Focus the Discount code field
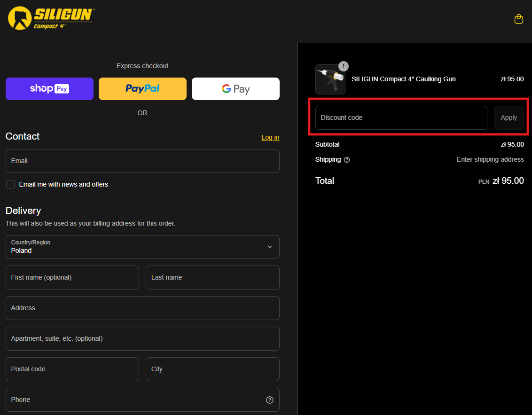Image resolution: width=532 pixels, height=415 pixels. tap(401, 117)
